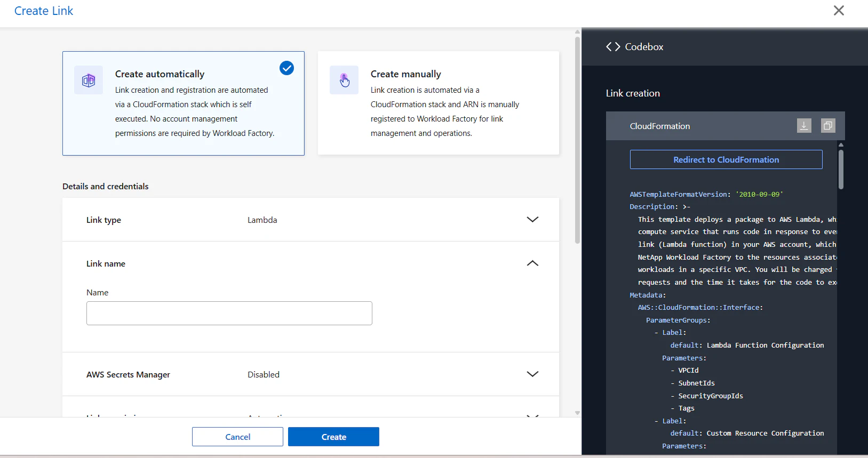Click into the Name input field
This screenshot has height=458, width=868.
[x=229, y=314]
